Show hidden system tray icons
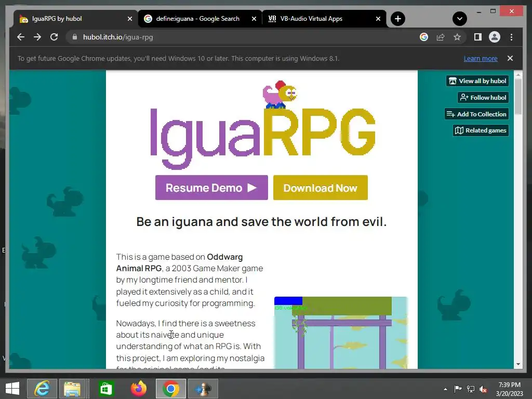This screenshot has width=532, height=399. [x=445, y=389]
